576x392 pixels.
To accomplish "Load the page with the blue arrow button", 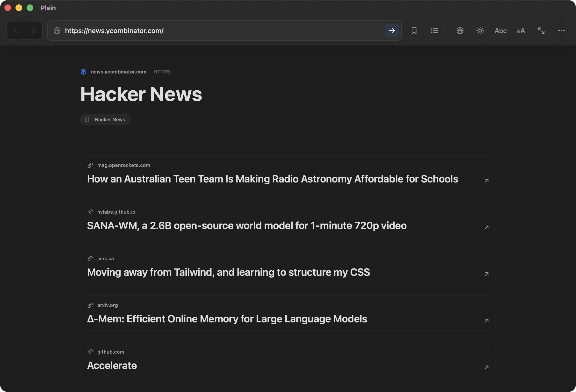I will click(x=392, y=30).
